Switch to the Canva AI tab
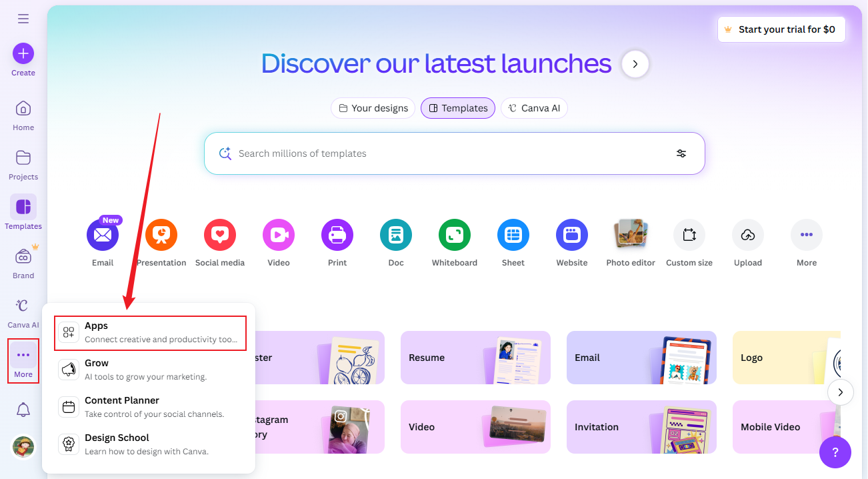The width and height of the screenshot is (868, 479). [534, 107]
